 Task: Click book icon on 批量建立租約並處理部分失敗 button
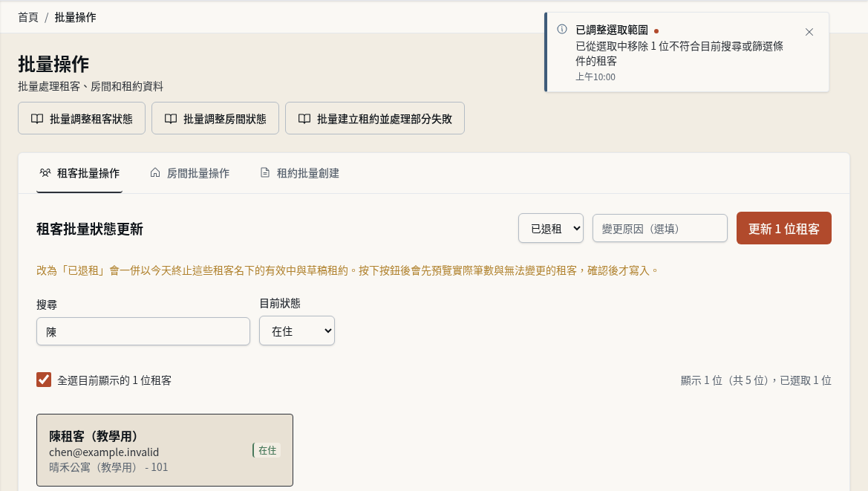tap(304, 118)
